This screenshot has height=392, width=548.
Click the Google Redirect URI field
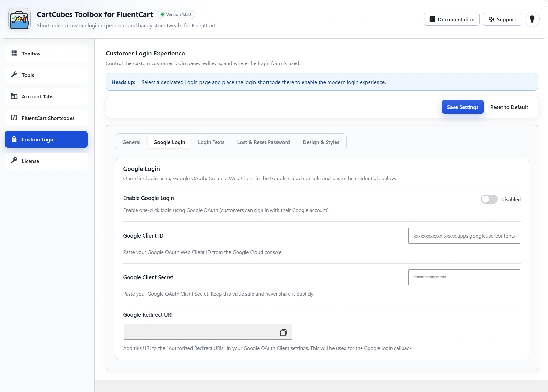point(208,332)
